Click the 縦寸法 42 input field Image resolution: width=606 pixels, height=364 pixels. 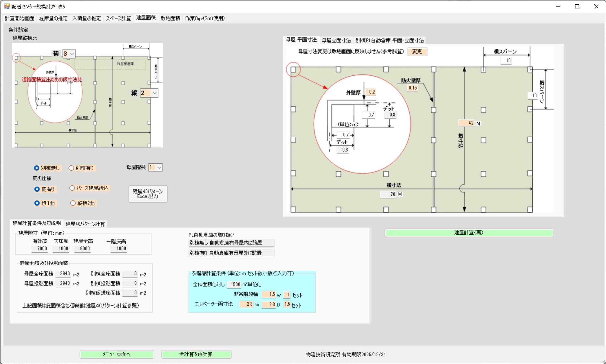pos(467,123)
